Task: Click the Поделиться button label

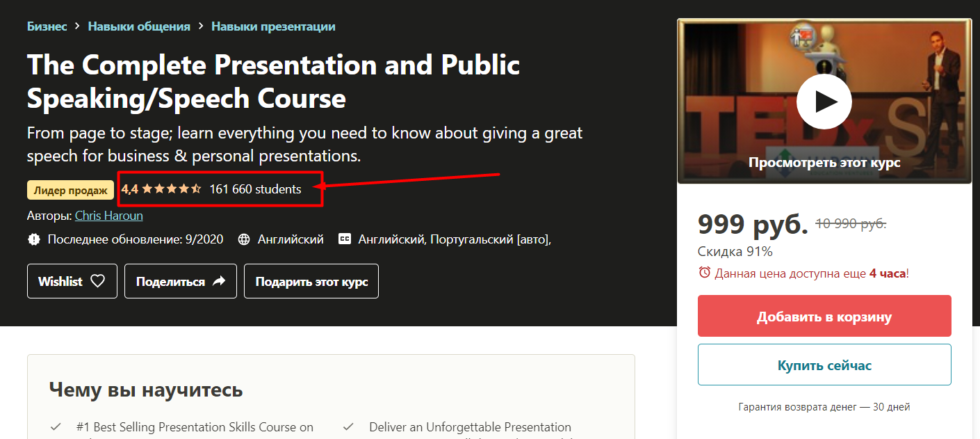Action: tap(170, 281)
